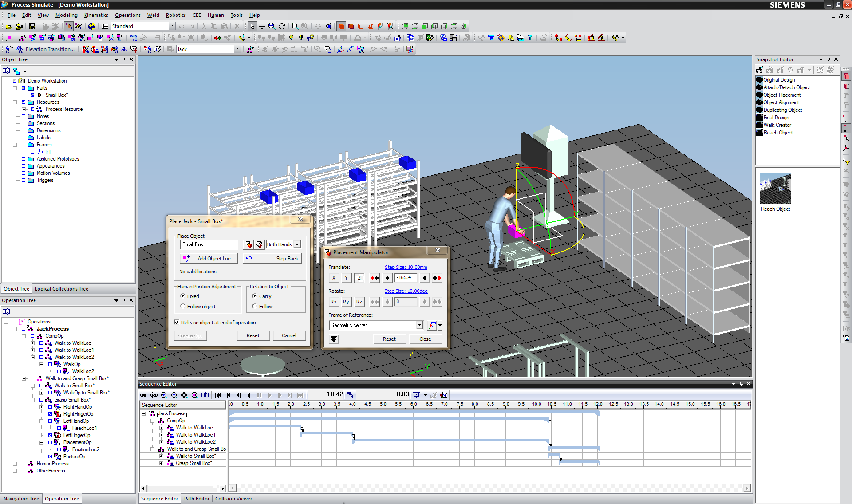This screenshot has width=852, height=504.
Task: Toggle checkbox next to Triggers folder
Action: (x=24, y=180)
